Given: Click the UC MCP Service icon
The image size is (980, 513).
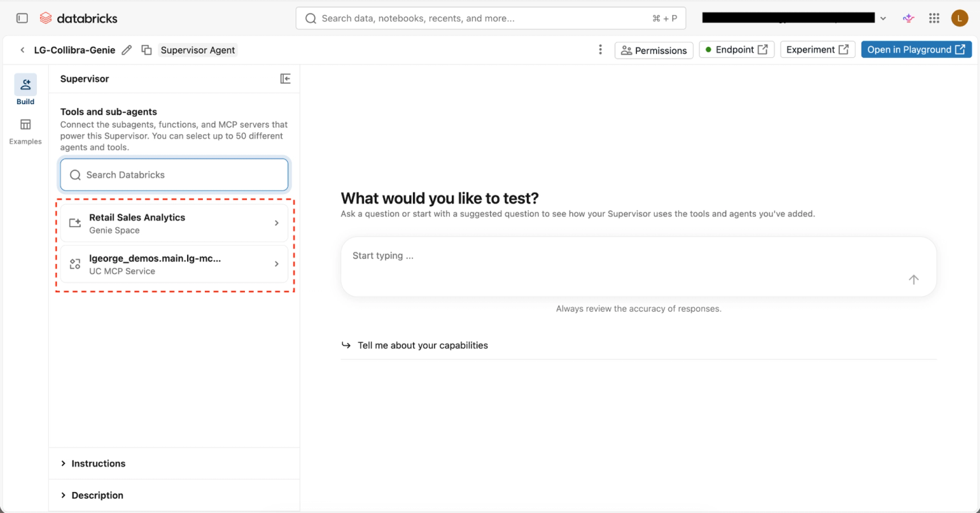Looking at the screenshot, I should click(x=76, y=264).
